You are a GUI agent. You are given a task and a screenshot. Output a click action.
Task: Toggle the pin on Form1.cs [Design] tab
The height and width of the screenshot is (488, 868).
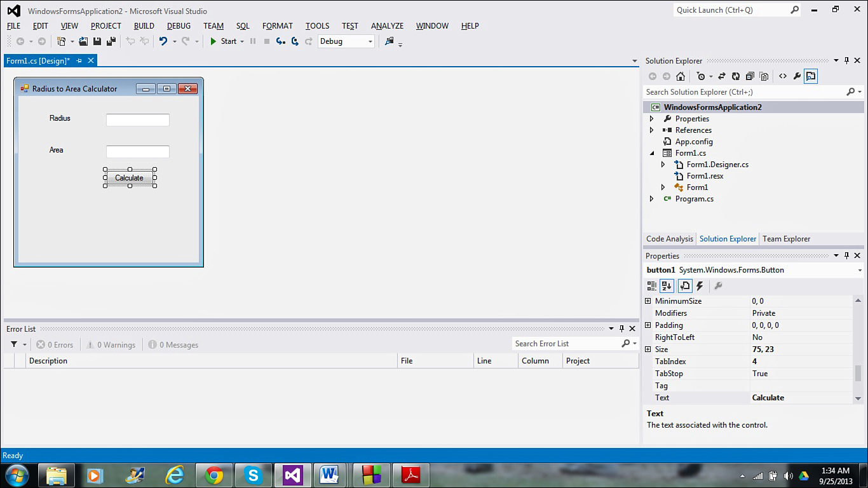[x=79, y=60]
